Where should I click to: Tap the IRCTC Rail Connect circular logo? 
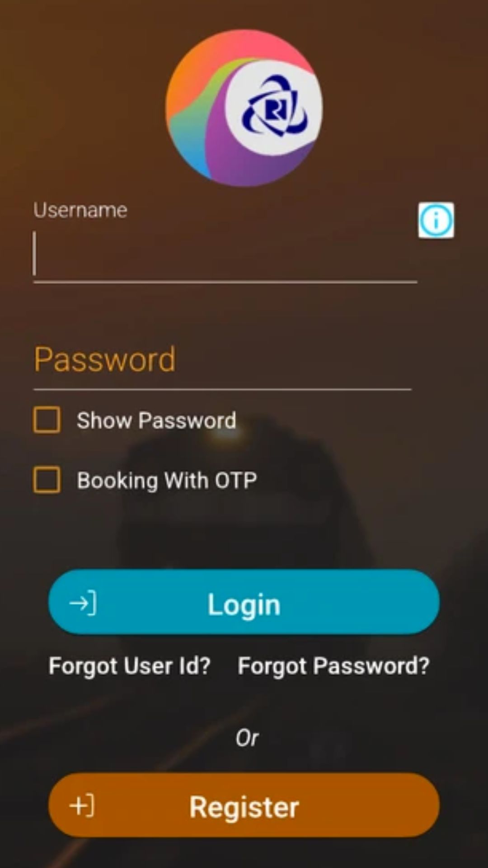click(244, 108)
